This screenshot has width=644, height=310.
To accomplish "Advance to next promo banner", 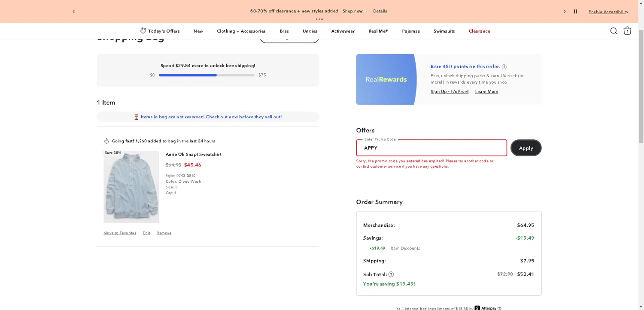I will pos(565,12).
